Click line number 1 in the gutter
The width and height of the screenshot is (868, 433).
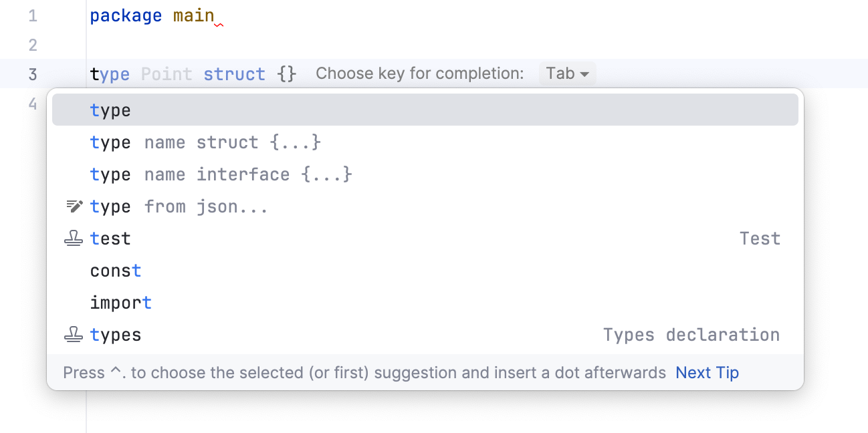(32, 15)
